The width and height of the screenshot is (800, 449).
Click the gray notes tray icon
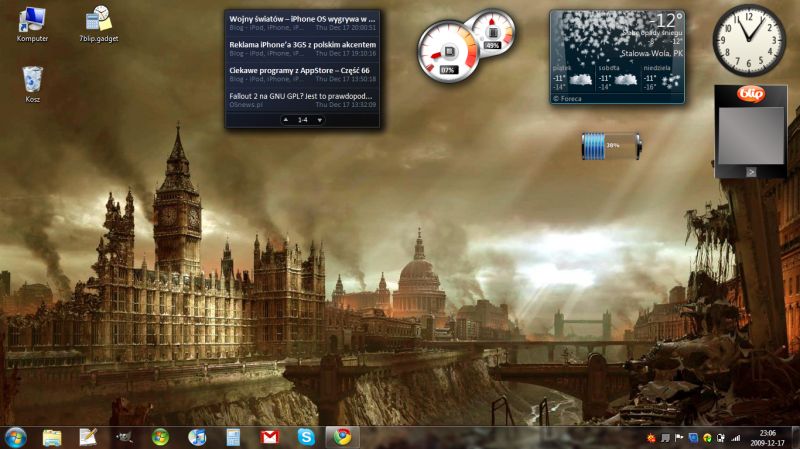665,438
